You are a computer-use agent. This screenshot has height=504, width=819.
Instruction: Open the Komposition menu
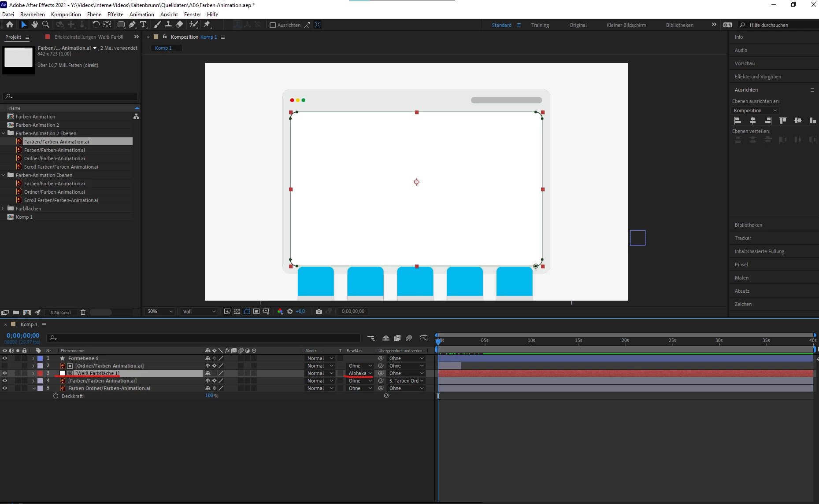pyautogui.click(x=66, y=14)
